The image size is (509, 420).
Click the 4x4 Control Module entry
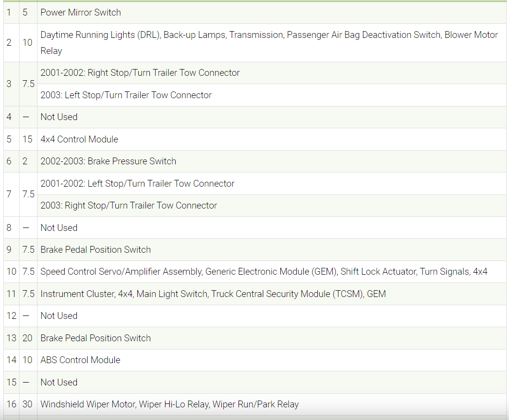coord(79,140)
